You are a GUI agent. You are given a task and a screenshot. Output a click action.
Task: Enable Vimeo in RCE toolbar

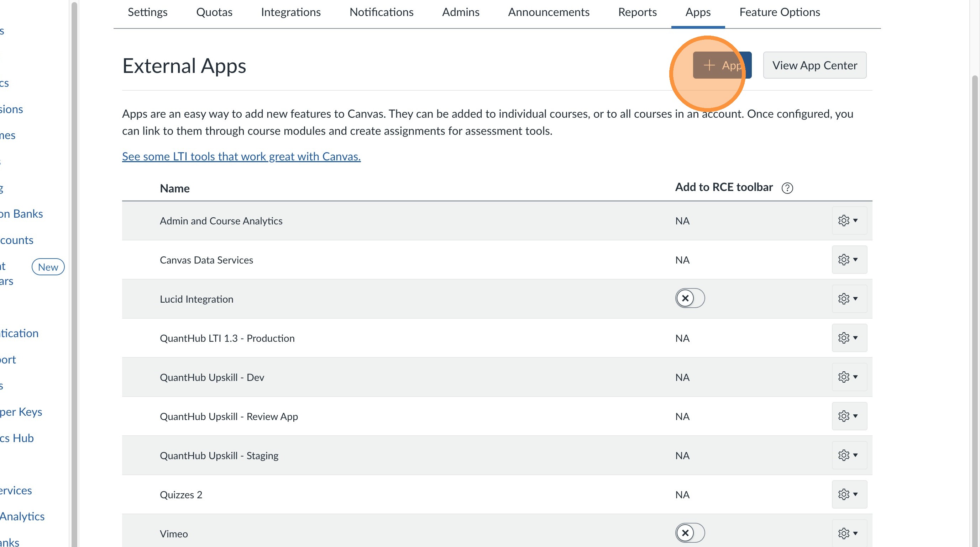click(x=690, y=533)
